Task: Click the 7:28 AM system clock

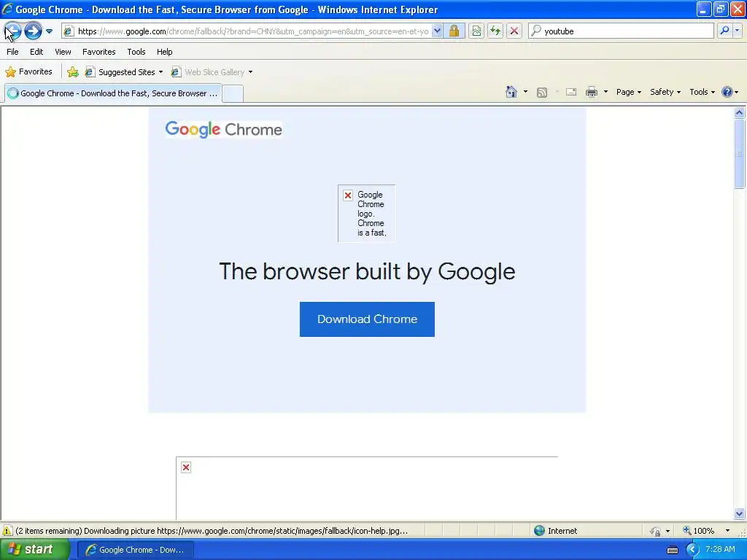Action: click(x=720, y=550)
